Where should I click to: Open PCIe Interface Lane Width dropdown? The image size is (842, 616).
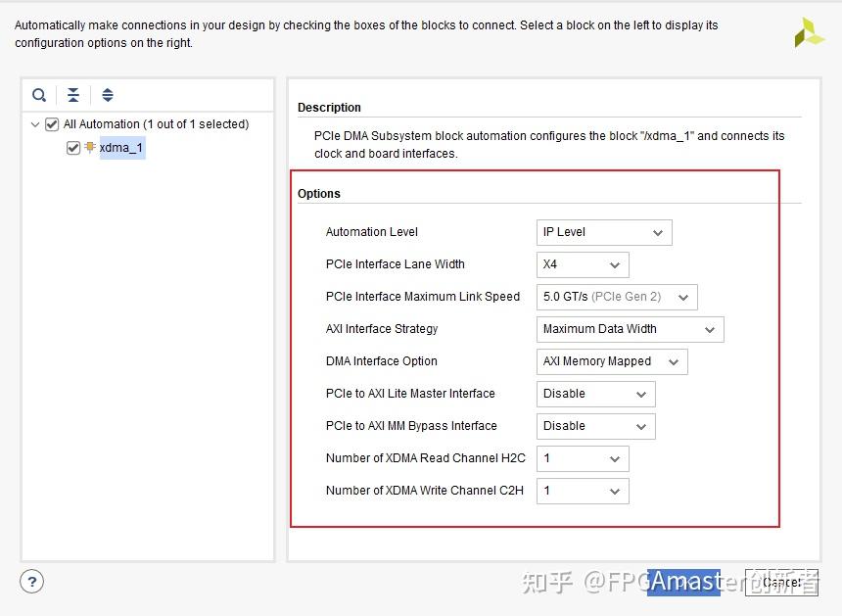(583, 264)
